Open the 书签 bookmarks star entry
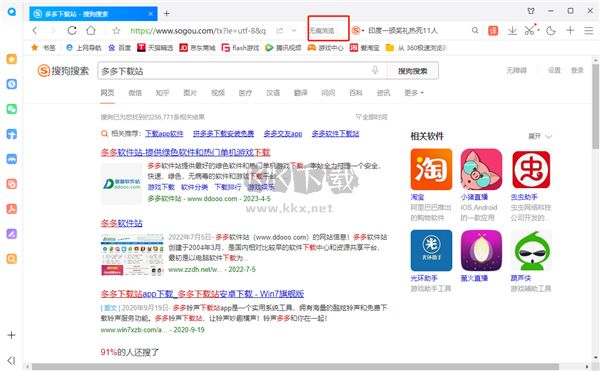600x371 pixels. point(43,47)
